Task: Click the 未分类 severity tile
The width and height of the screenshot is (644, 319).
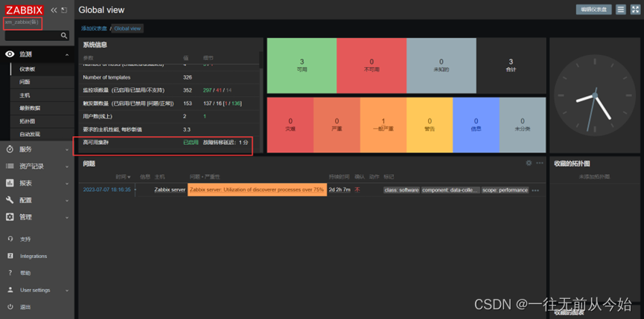Action: click(523, 125)
